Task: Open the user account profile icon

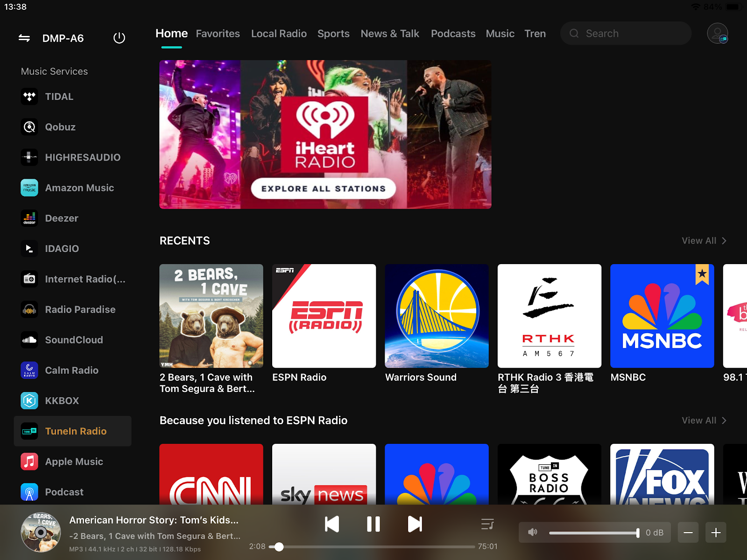Action: click(718, 34)
